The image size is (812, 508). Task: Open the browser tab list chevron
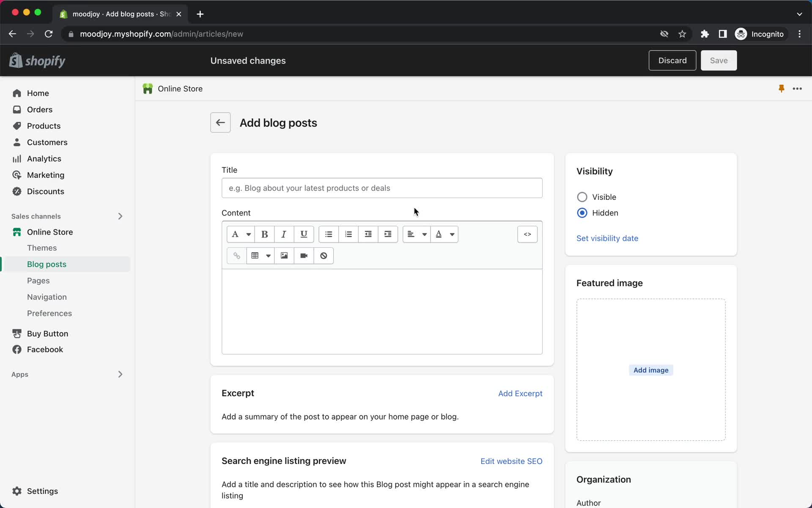(799, 14)
